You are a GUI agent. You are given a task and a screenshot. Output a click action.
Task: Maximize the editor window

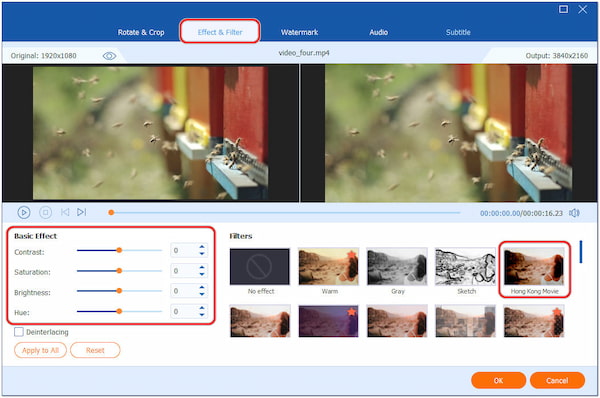[563, 9]
